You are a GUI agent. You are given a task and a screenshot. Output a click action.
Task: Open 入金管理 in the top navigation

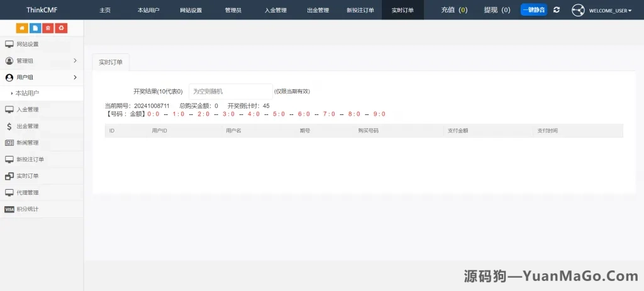coord(275,10)
